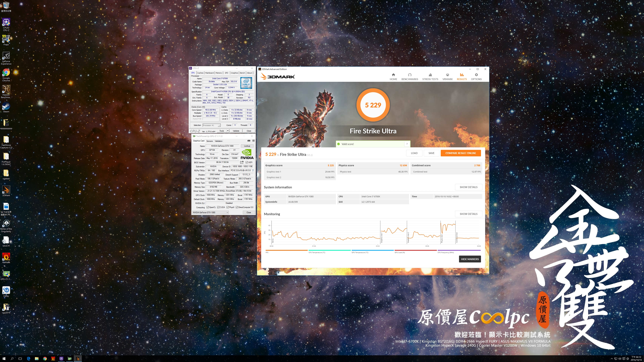Open the GeForce Experience desktop icon
Screen dimensions: 644x362
pyautogui.click(x=6, y=58)
